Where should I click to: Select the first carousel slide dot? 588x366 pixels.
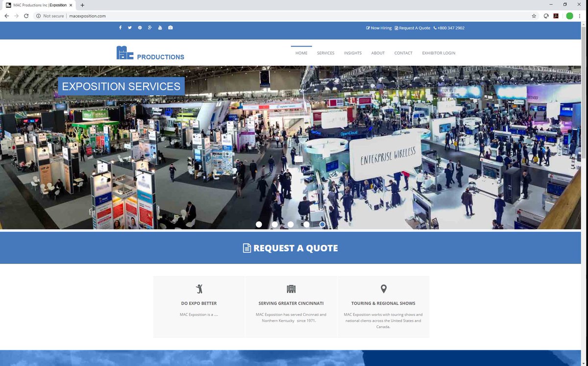(x=259, y=224)
